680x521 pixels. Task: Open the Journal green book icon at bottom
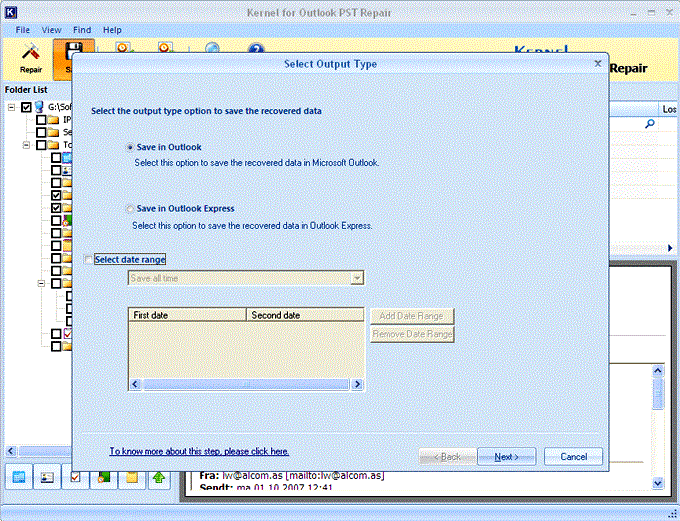[x=104, y=477]
